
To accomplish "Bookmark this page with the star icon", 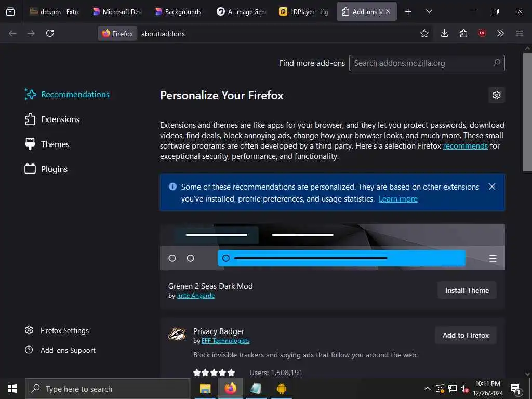I will point(424,33).
